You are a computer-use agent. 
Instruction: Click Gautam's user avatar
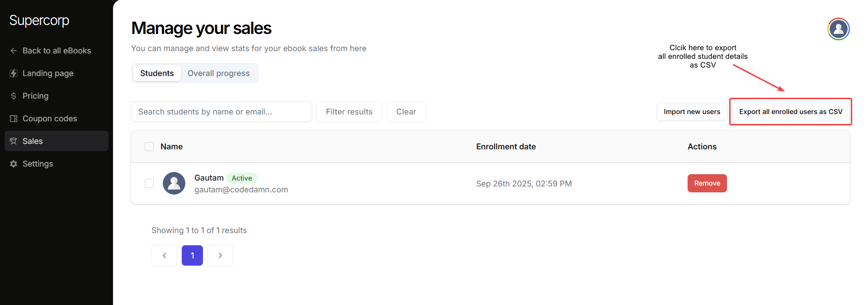(x=174, y=183)
